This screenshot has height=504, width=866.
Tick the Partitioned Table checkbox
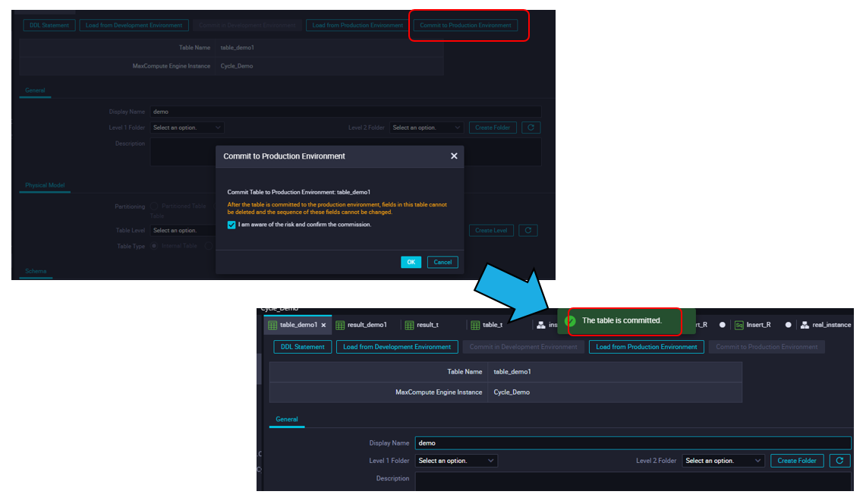pyautogui.click(x=154, y=206)
